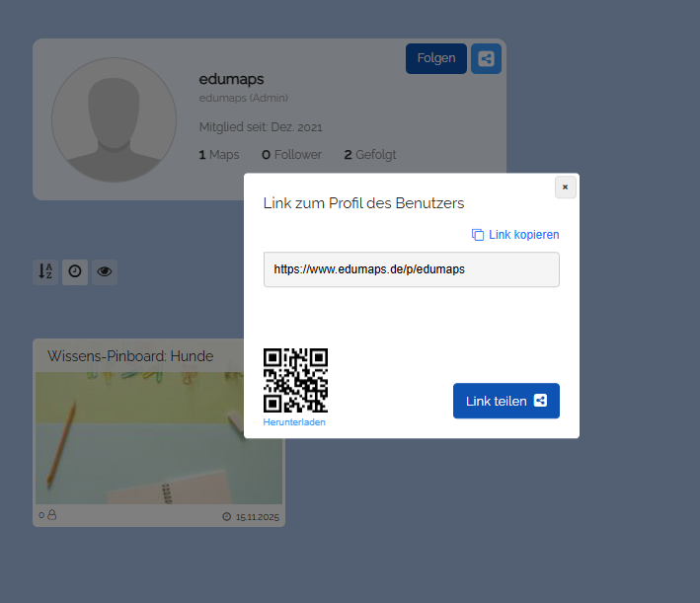The image size is (700, 603).
Task: Click the edumaps username heading
Action: [231, 79]
